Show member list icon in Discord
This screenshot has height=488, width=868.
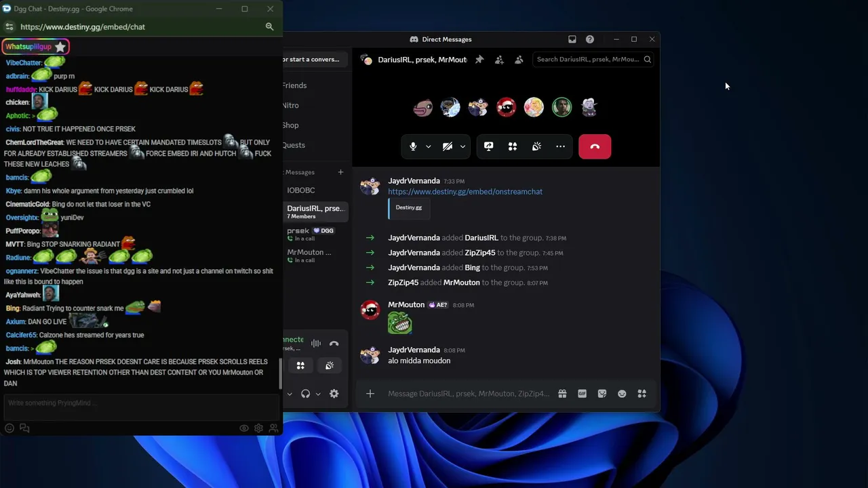click(519, 60)
